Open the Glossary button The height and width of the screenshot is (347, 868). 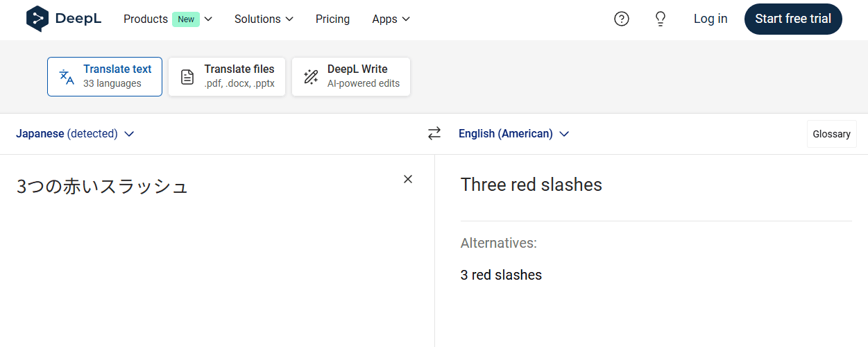(831, 134)
